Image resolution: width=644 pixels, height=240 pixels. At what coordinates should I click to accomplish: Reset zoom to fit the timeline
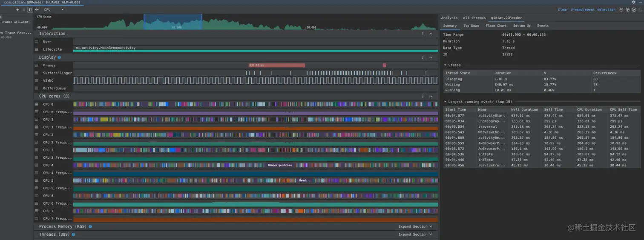click(633, 9)
